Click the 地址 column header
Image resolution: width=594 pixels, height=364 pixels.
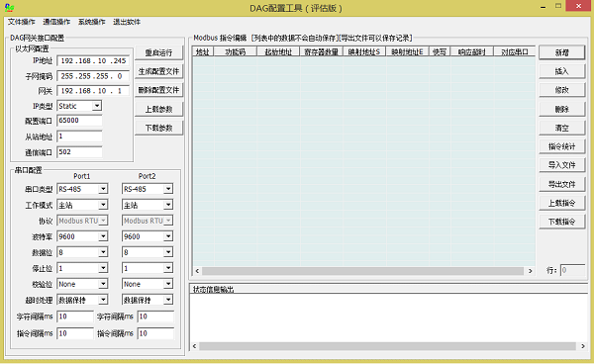pyautogui.click(x=203, y=51)
